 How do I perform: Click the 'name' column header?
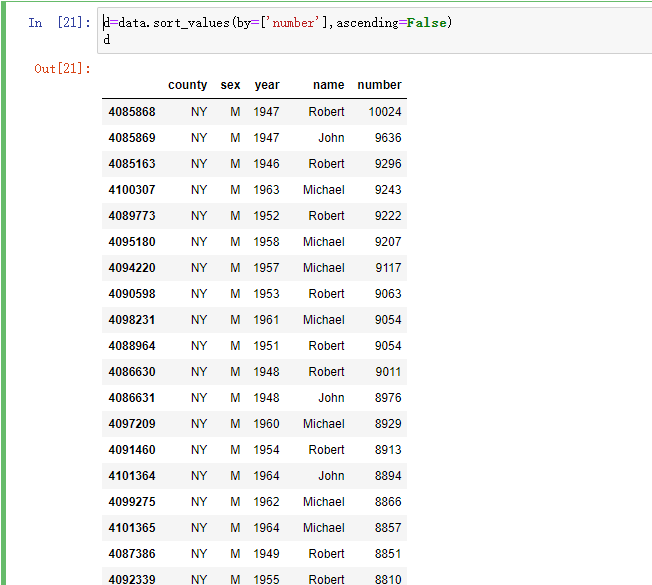click(328, 85)
